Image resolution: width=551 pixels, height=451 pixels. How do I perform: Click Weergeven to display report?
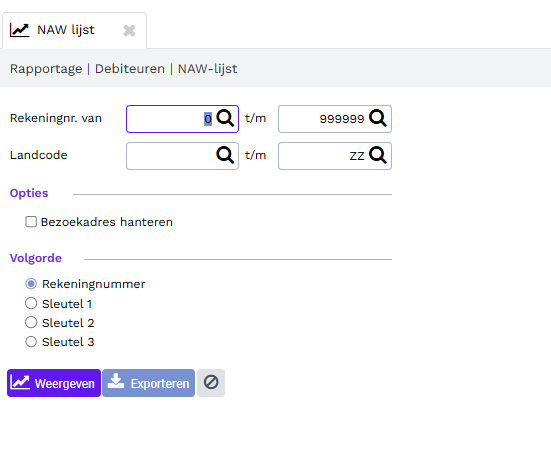coord(54,383)
